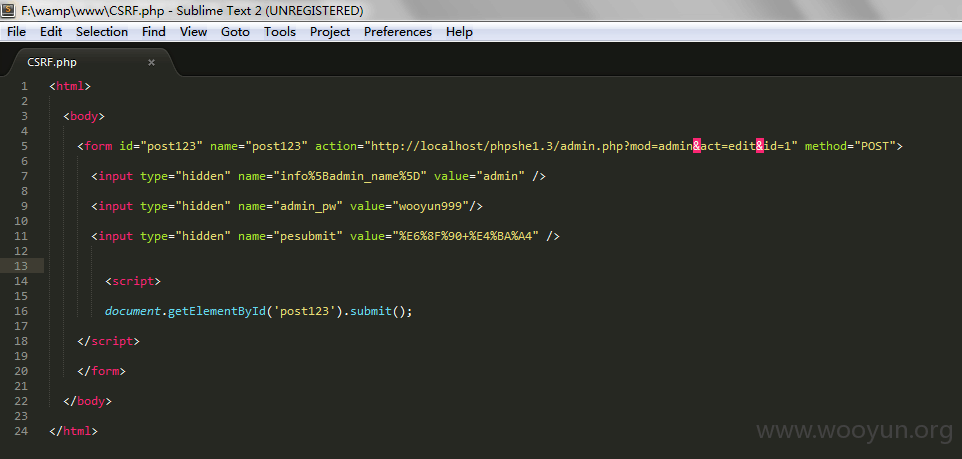Click line number 24 in gutter
The width and height of the screenshot is (962, 459).
[20, 431]
